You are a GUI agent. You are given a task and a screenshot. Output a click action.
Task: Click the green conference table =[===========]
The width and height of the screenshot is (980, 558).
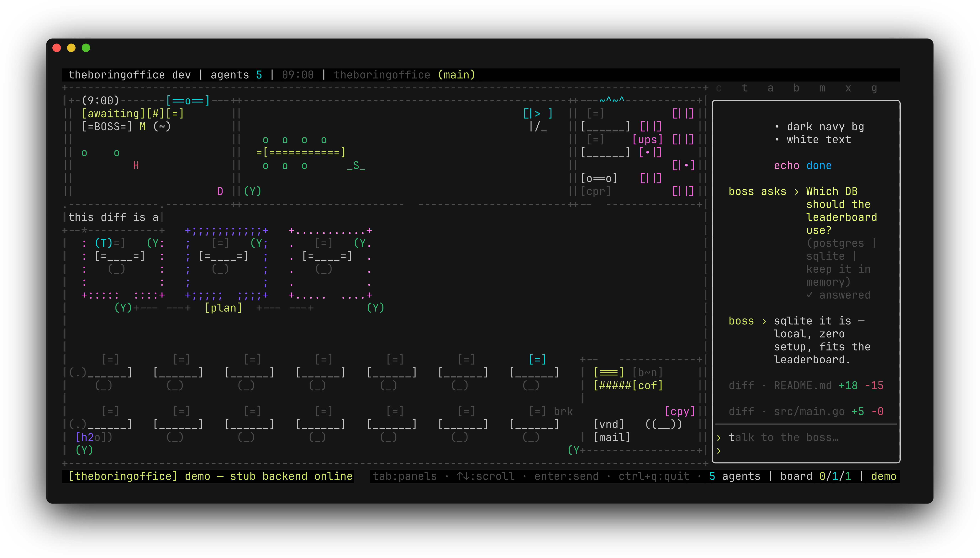pyautogui.click(x=301, y=153)
